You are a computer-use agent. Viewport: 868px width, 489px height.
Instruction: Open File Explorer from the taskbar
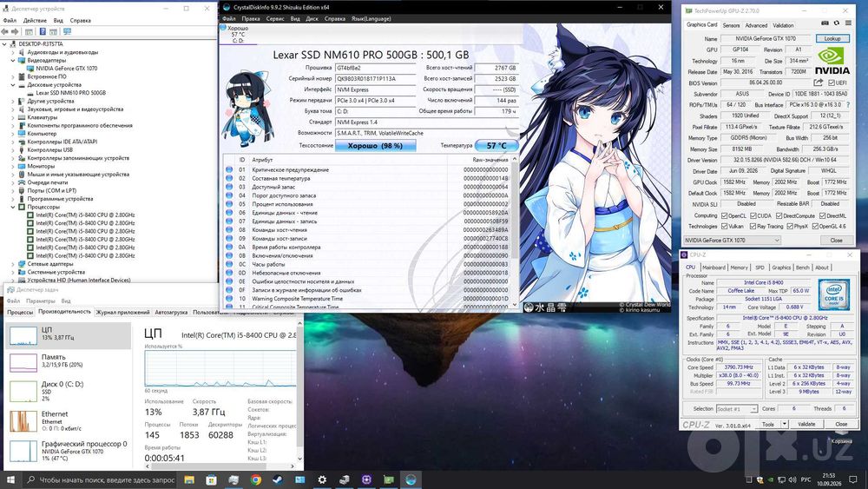188,479
